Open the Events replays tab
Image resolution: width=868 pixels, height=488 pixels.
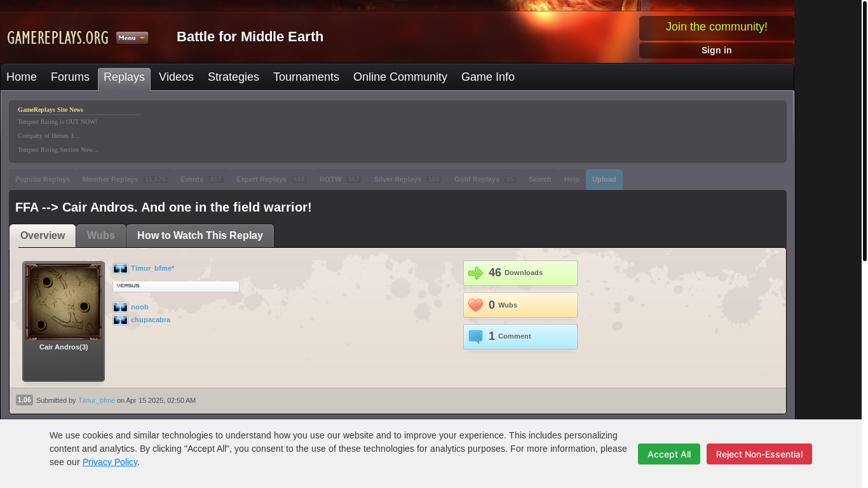[202, 180]
